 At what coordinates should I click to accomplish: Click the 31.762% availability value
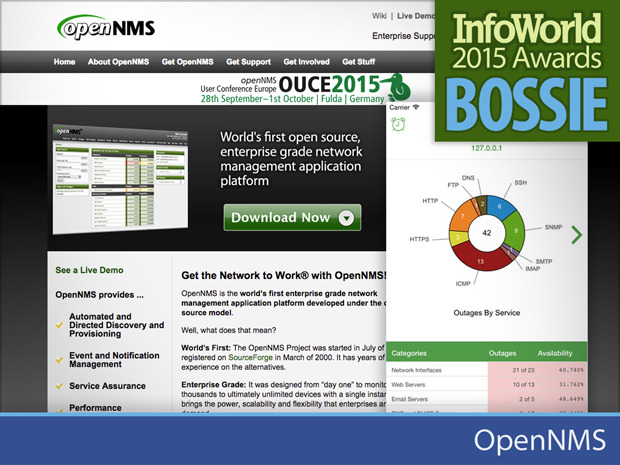pos(571,384)
